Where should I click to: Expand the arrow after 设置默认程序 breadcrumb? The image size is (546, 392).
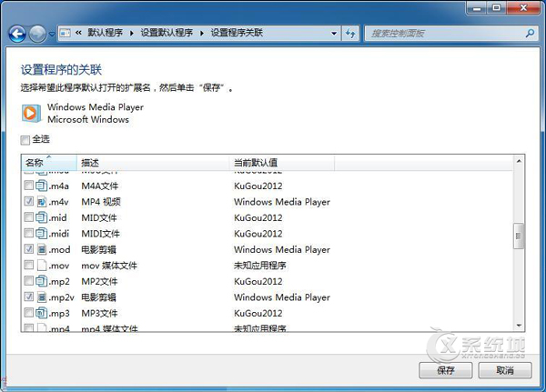tap(202, 34)
